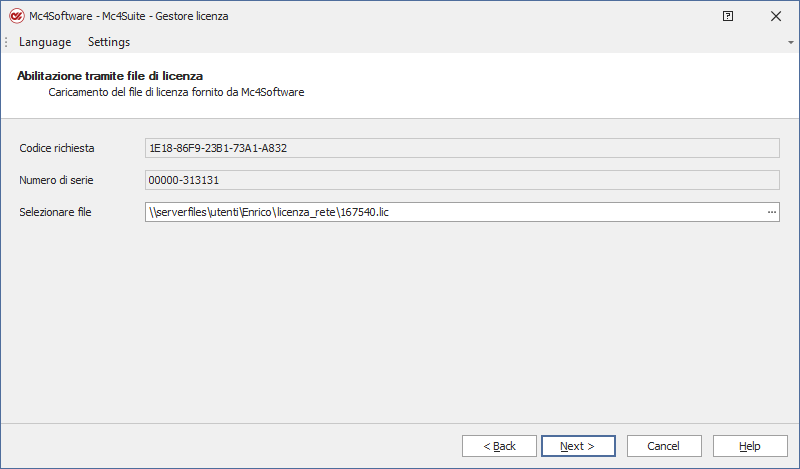This screenshot has width=800, height=469.
Task: Click the 'Abilitazione tramite file di licenza' heading
Action: pos(110,76)
